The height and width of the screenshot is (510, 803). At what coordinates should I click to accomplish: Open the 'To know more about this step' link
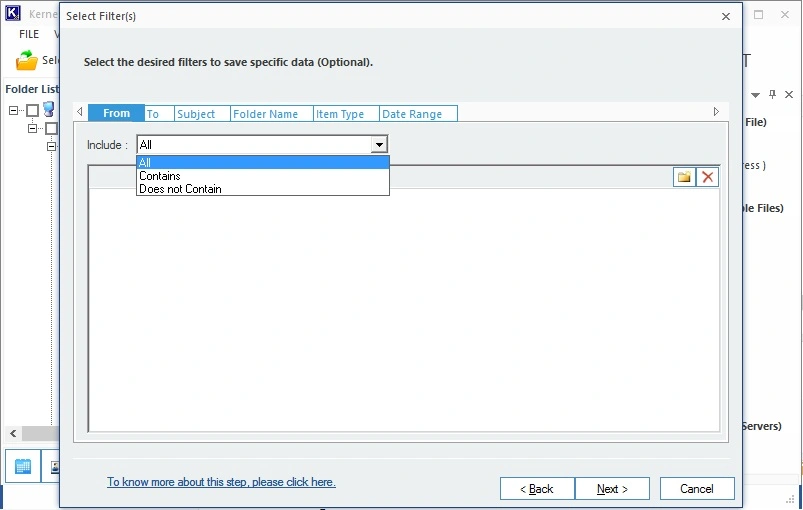(221, 482)
